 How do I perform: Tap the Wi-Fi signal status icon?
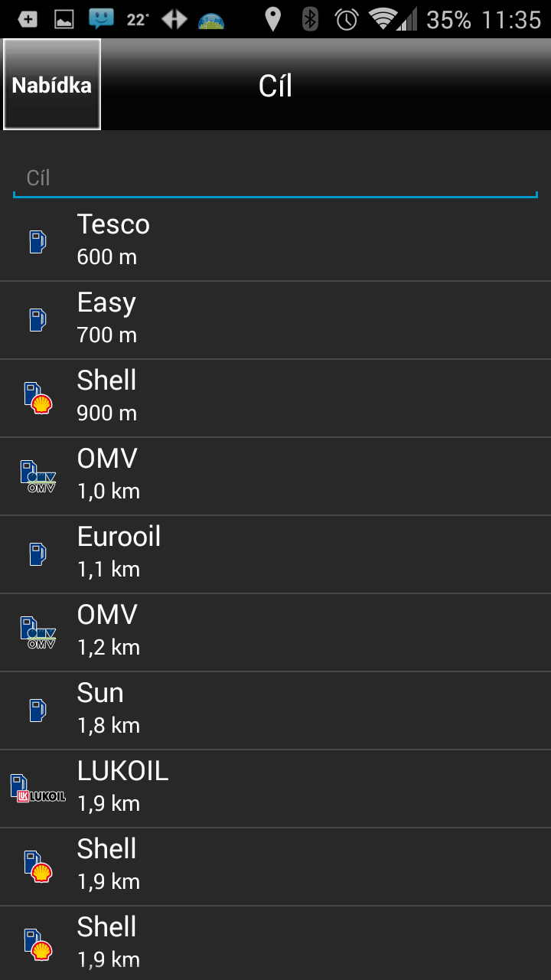(382, 19)
